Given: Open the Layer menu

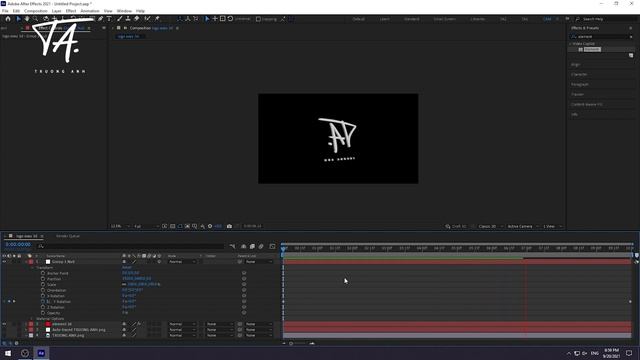Looking at the screenshot, I should click(57, 11).
